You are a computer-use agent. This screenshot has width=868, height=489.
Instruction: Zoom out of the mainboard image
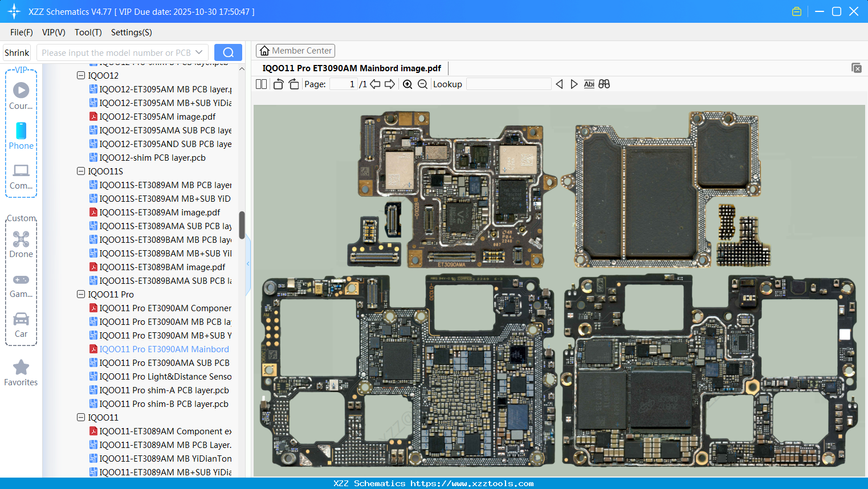(422, 84)
